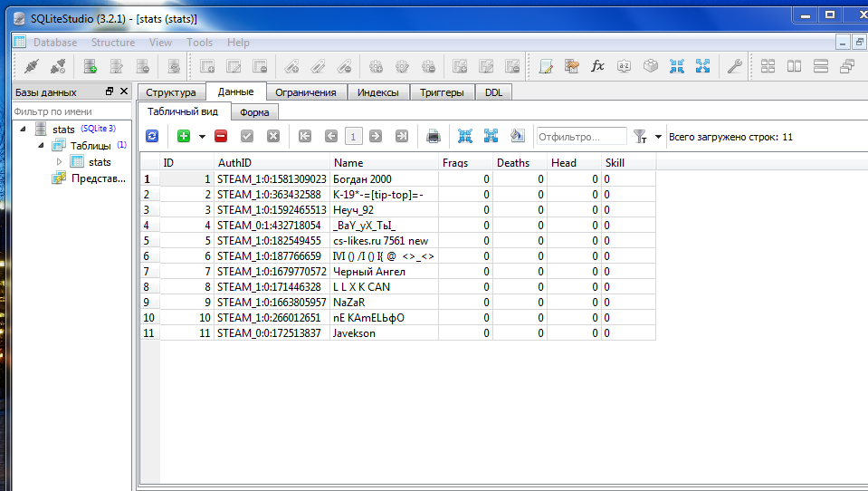This screenshot has height=491, width=868.
Task: Click main toolbar Import icon with inward arrows
Action: (x=676, y=66)
